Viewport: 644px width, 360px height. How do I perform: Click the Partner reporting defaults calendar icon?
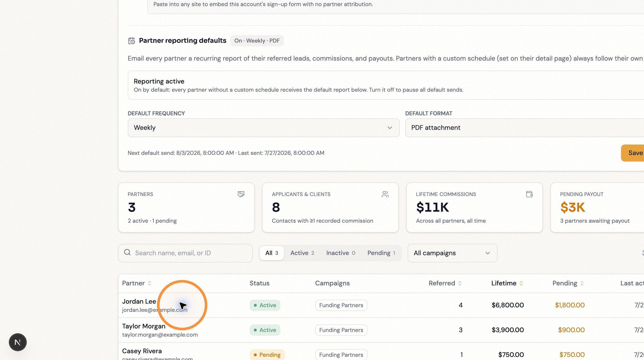point(132,41)
